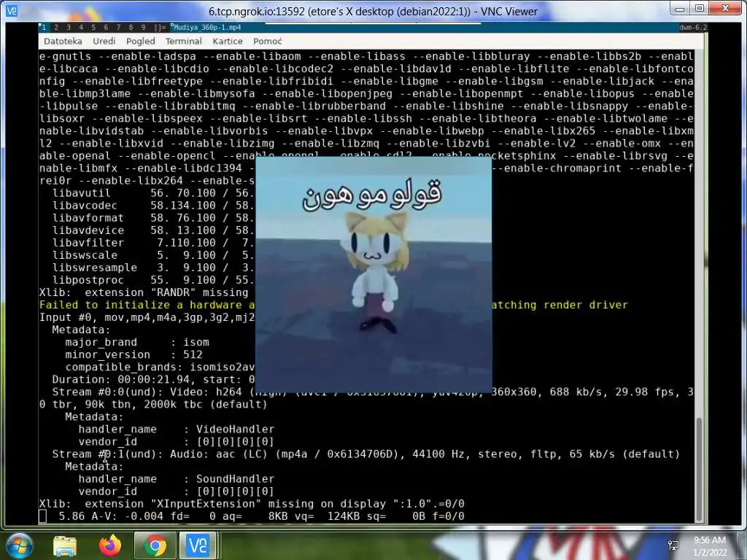This screenshot has width=747, height=560.
Task: Open the Terminal menu
Action: [183, 42]
